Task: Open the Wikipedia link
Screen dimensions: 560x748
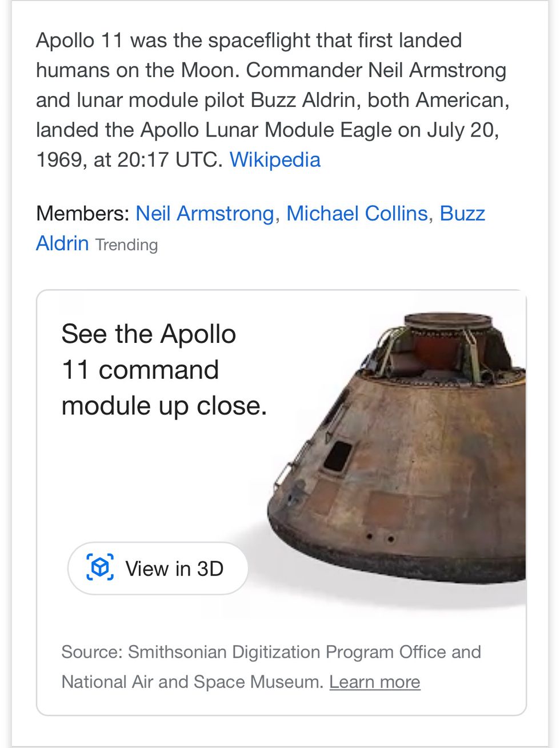Action: coord(275,159)
